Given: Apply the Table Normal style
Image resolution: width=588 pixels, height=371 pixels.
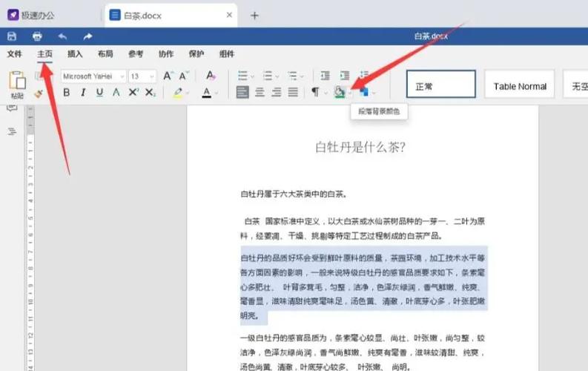Looking at the screenshot, I should [519, 84].
